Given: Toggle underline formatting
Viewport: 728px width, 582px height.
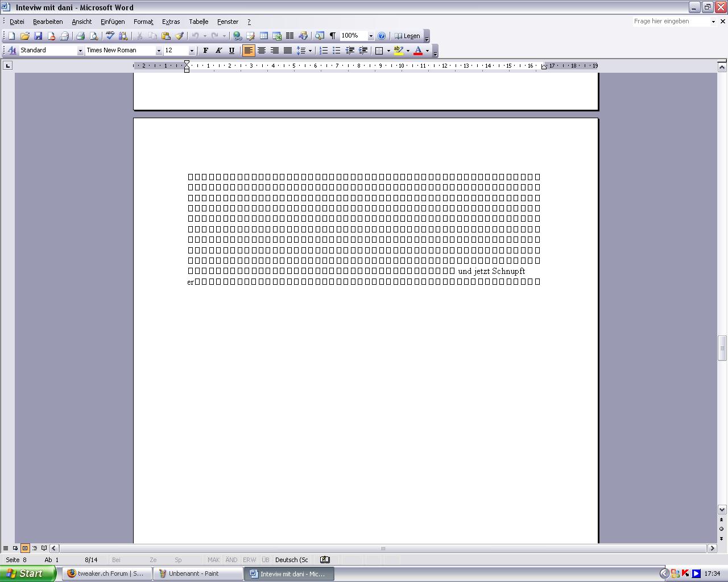Looking at the screenshot, I should tap(231, 51).
